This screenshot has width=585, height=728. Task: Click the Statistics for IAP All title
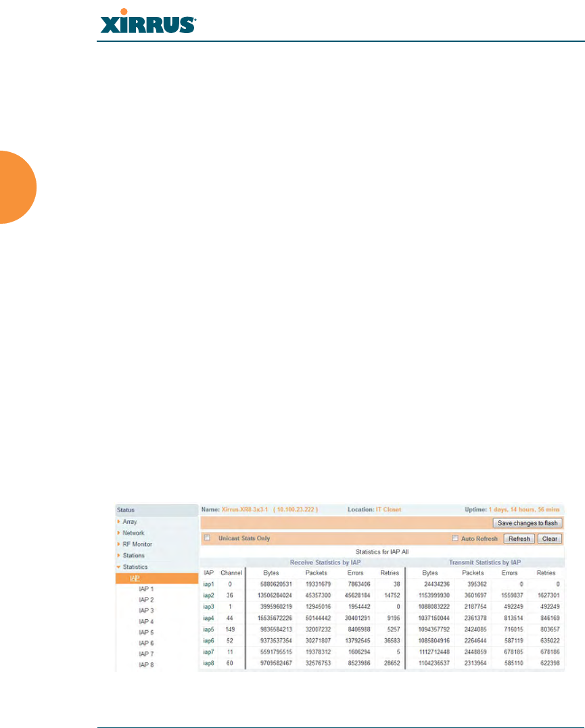click(382, 552)
